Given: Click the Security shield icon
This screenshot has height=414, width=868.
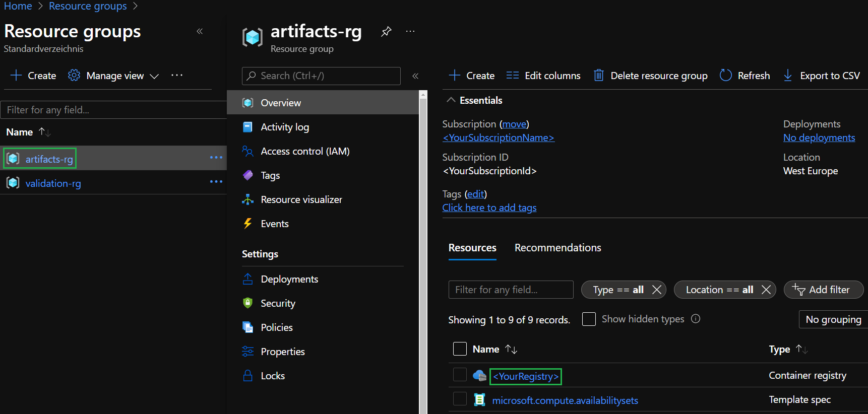Looking at the screenshot, I should (247, 303).
